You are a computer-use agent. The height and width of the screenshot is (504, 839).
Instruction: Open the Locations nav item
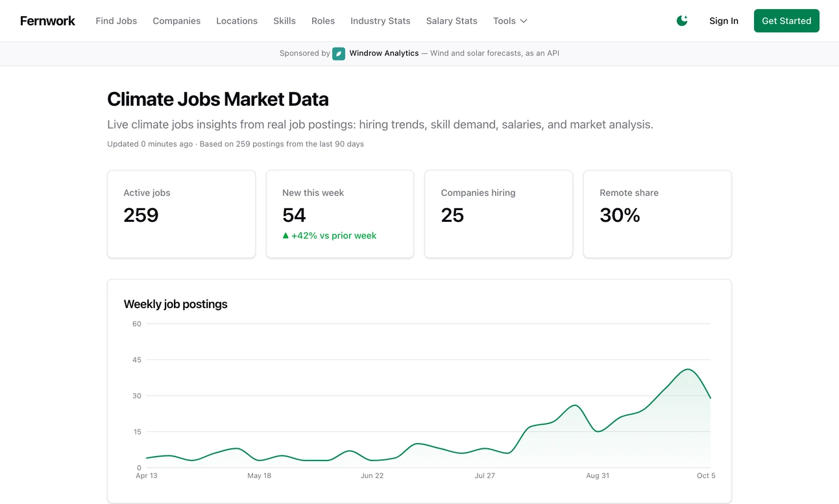(237, 21)
